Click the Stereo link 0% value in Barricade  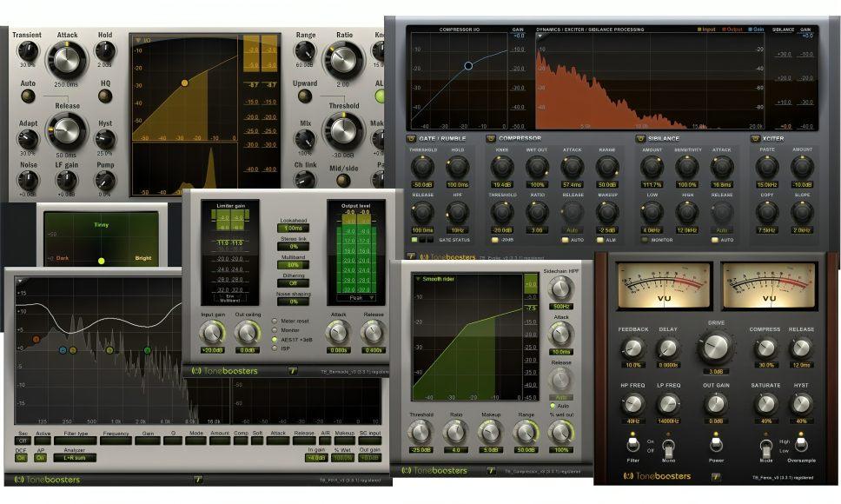click(294, 247)
